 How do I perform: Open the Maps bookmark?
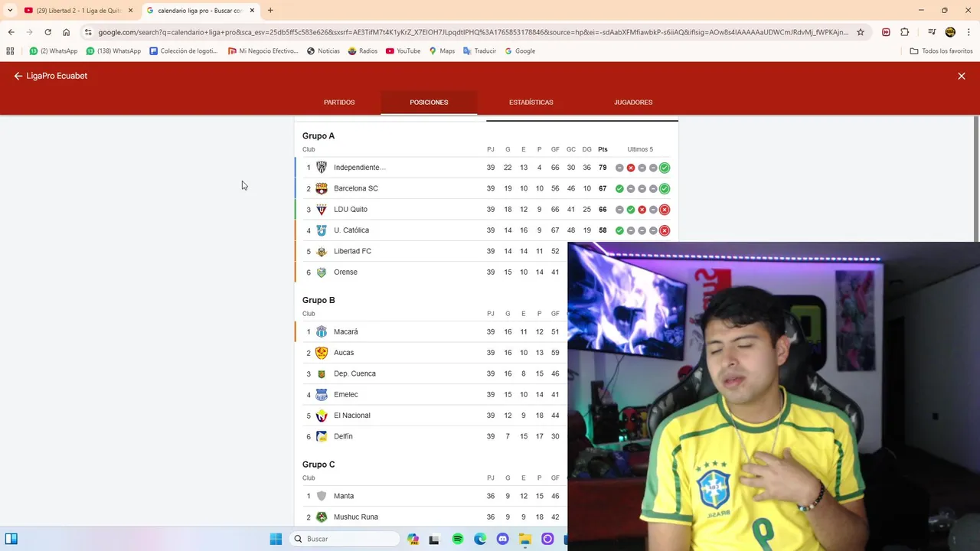(x=442, y=51)
